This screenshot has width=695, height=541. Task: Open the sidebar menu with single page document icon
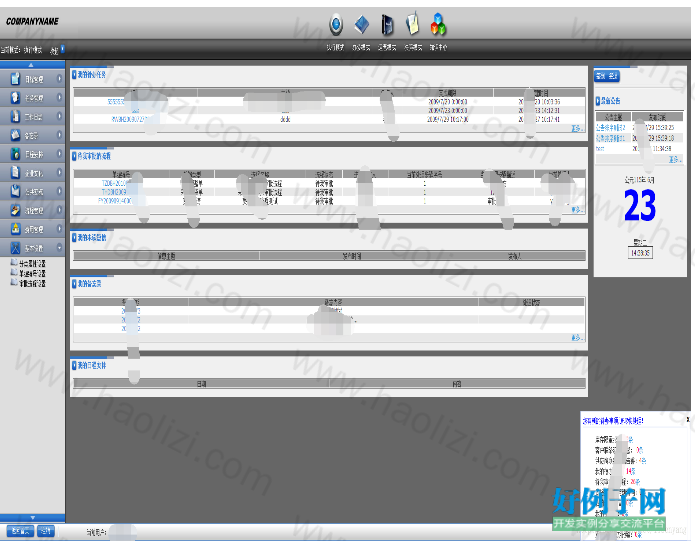(32, 172)
